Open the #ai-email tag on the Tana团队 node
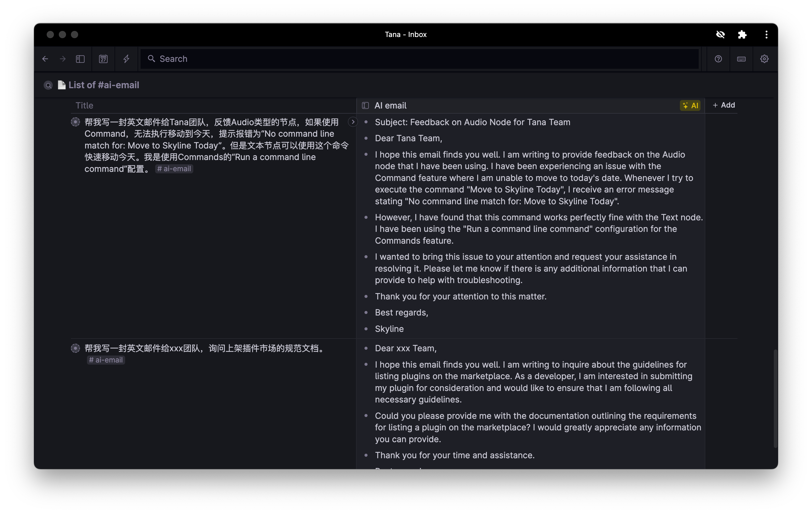812x514 pixels. coord(174,169)
